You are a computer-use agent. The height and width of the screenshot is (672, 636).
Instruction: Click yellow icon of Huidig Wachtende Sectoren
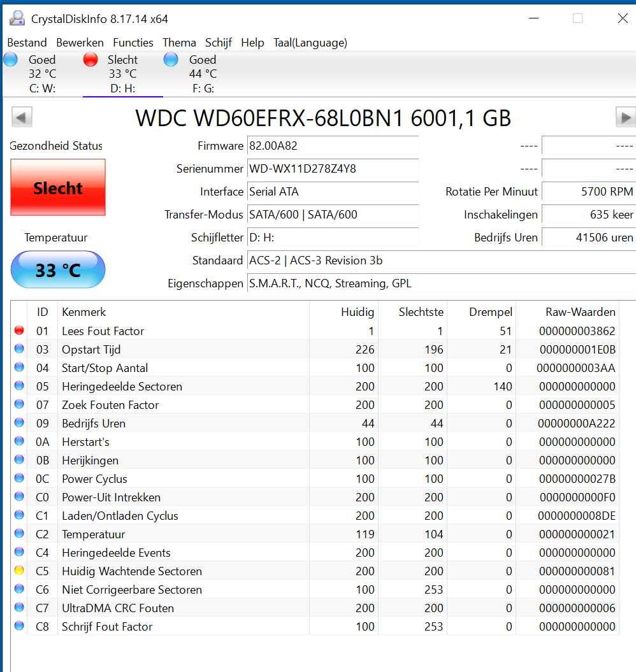point(19,570)
